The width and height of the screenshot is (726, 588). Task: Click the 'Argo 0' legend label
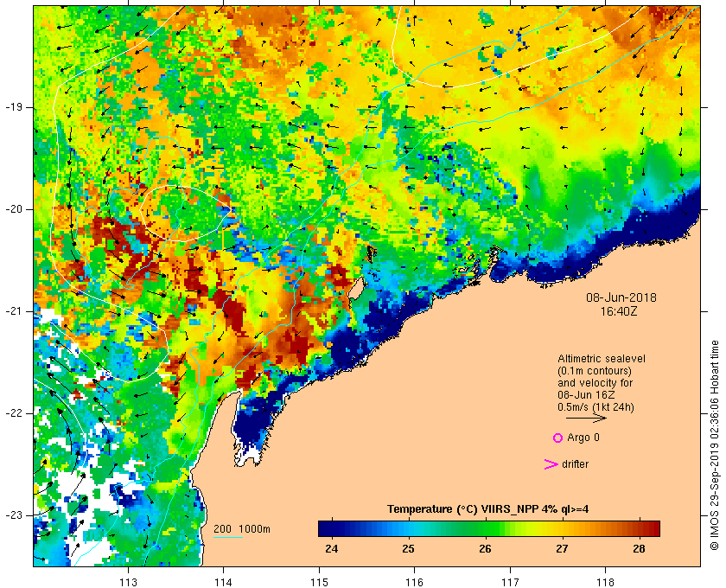583,438
